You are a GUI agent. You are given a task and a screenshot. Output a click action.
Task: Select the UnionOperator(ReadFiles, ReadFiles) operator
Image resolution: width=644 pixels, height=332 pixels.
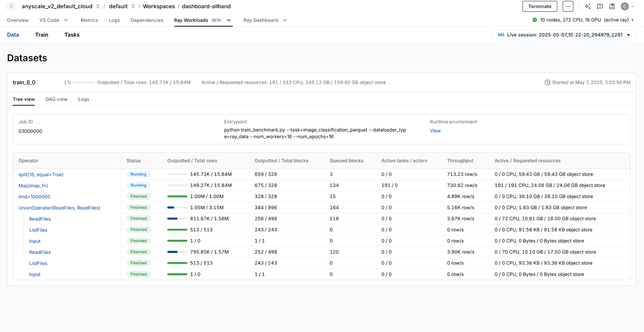(x=59, y=208)
